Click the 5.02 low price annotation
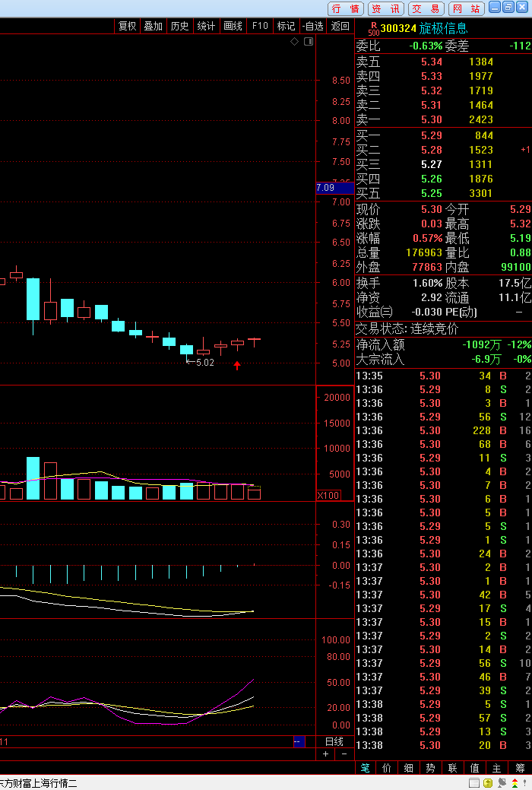 point(200,362)
